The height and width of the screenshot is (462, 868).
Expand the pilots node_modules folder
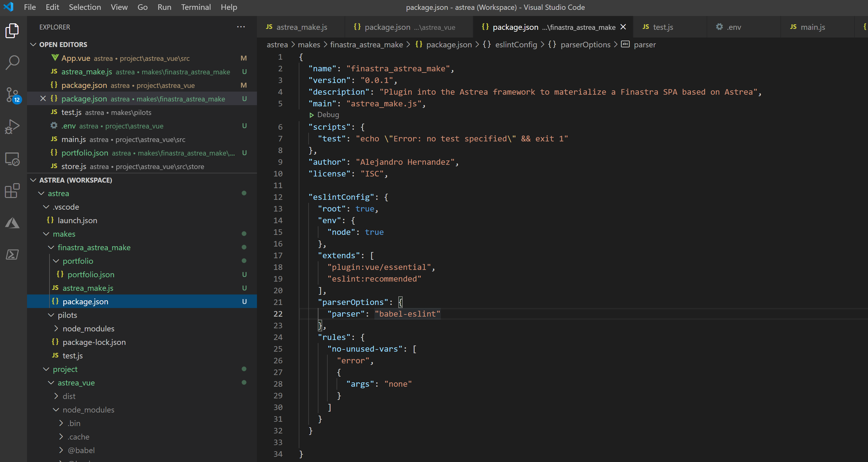(x=56, y=329)
